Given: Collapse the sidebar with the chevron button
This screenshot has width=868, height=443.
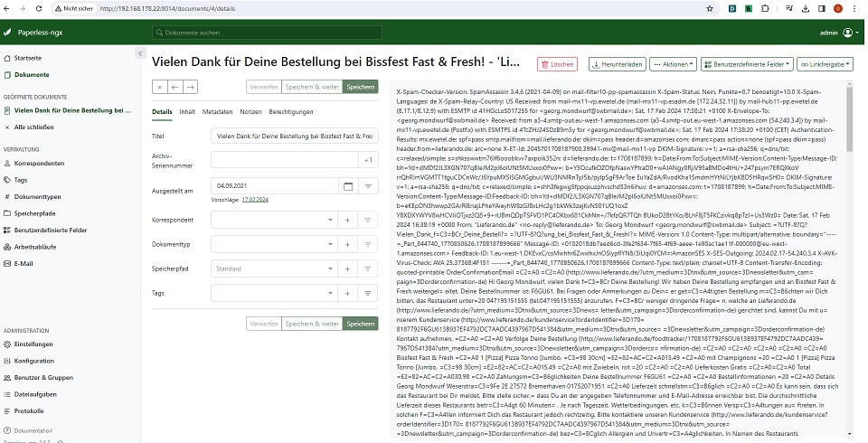Looking at the screenshot, I should pos(140,53).
